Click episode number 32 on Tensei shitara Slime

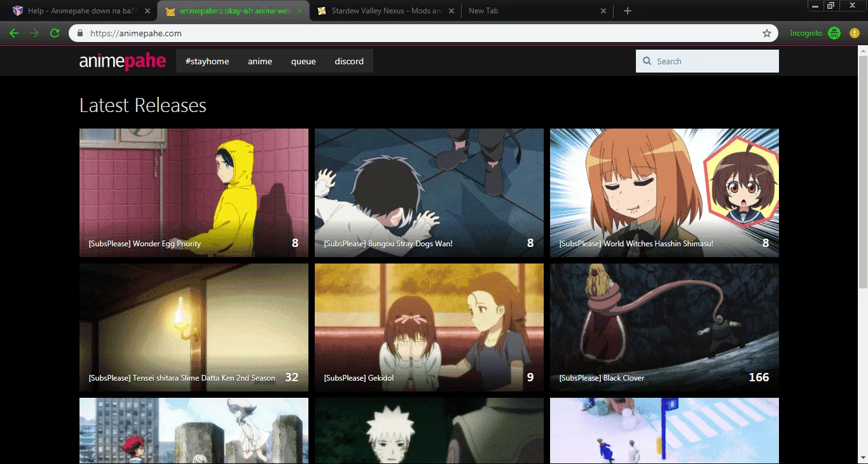(292, 377)
